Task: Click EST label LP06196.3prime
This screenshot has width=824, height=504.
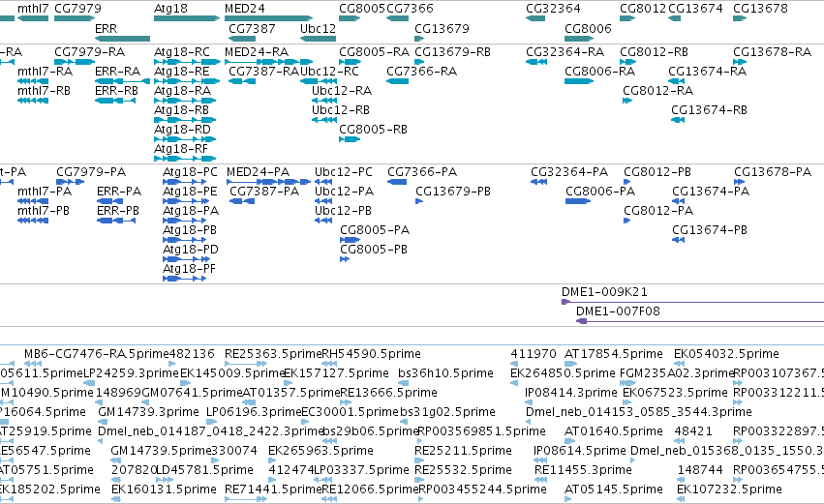Action: tap(255, 412)
